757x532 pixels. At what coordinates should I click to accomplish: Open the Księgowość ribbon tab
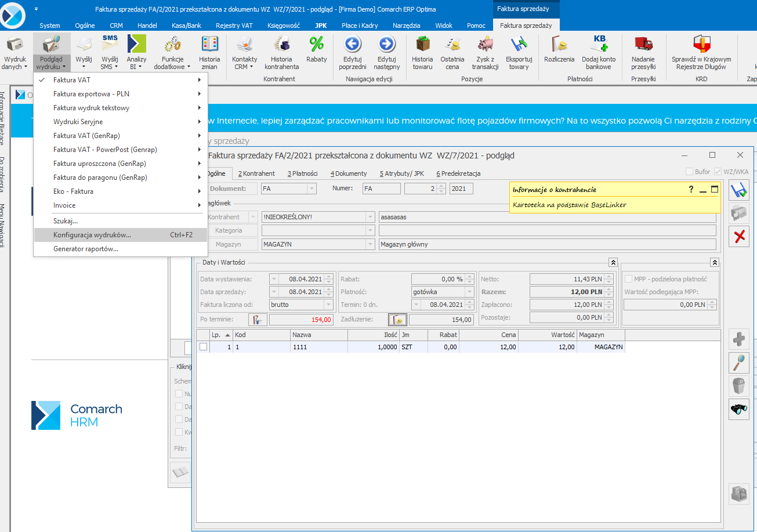tap(284, 26)
